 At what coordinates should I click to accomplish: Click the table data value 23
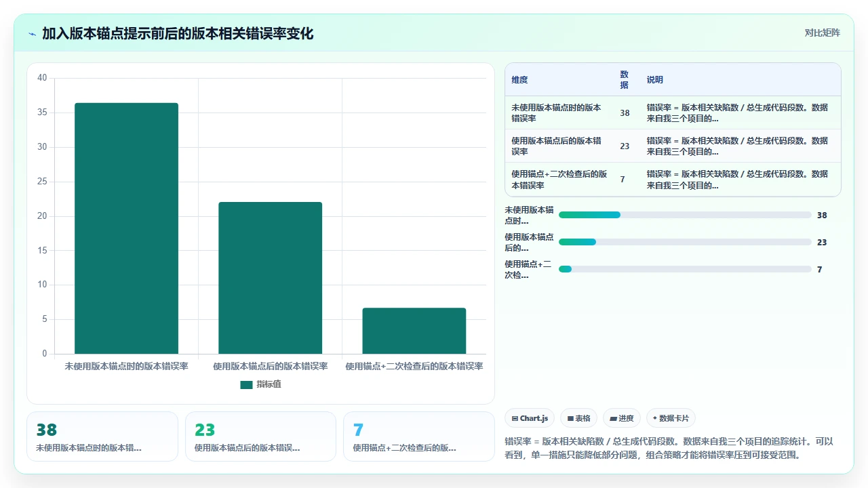625,146
